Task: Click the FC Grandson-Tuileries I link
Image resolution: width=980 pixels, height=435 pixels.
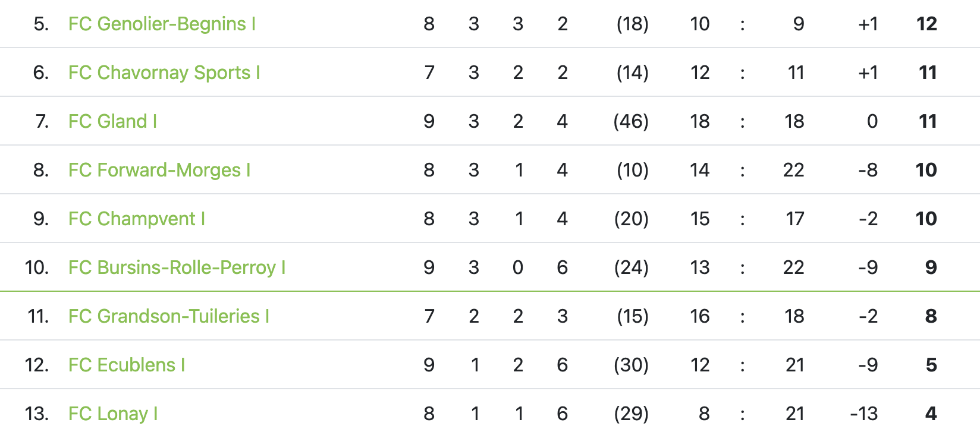Action: pos(169,316)
